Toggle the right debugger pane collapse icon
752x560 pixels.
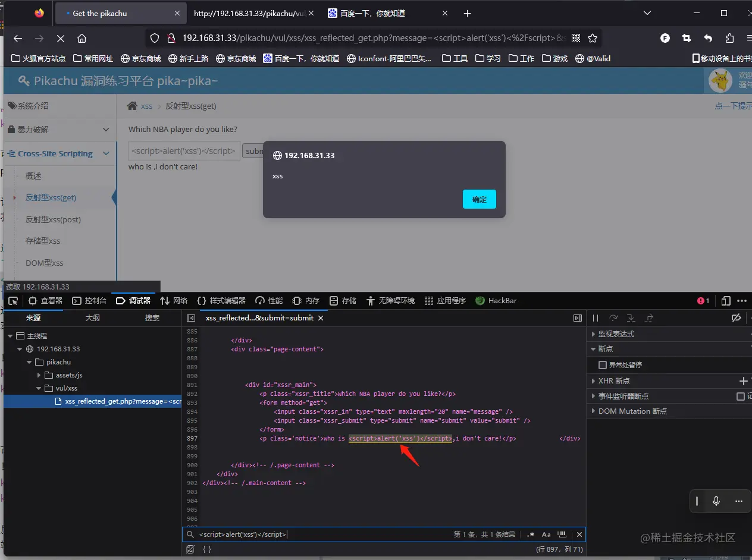pos(577,318)
